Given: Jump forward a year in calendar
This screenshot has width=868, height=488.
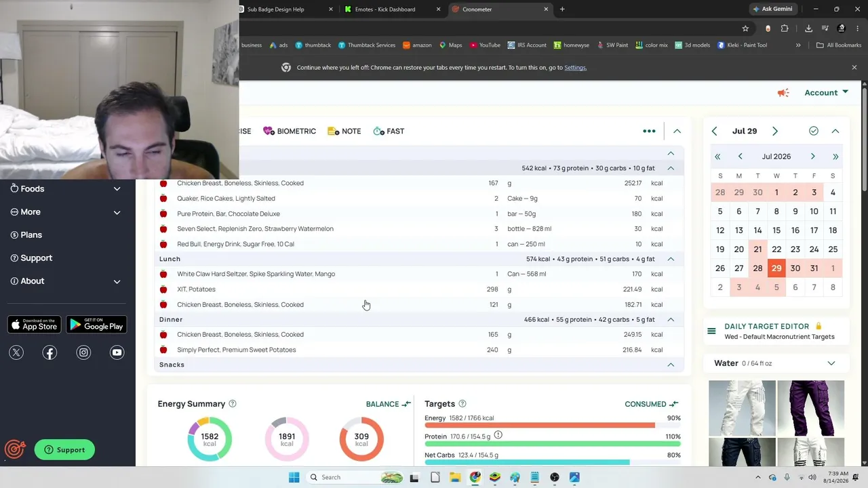Looking at the screenshot, I should (835, 157).
